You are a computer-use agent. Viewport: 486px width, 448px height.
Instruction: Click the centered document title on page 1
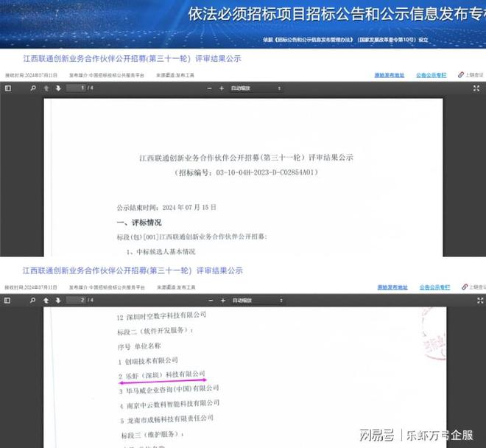point(247,158)
